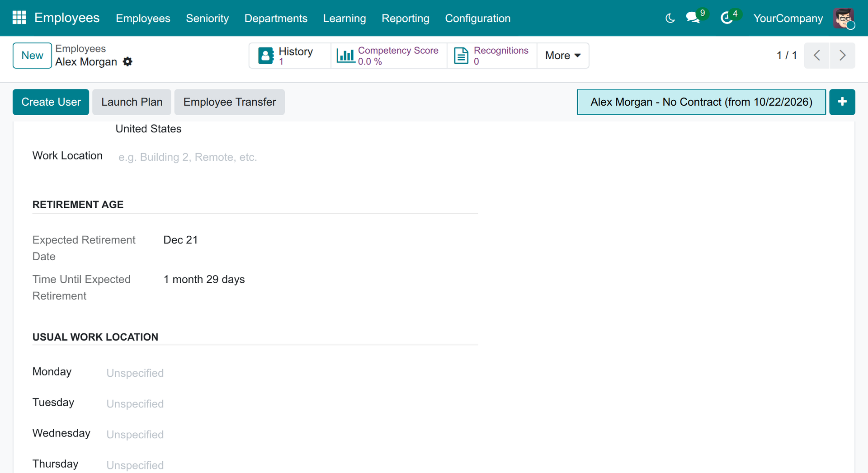Open the activities clock icon

pos(726,18)
